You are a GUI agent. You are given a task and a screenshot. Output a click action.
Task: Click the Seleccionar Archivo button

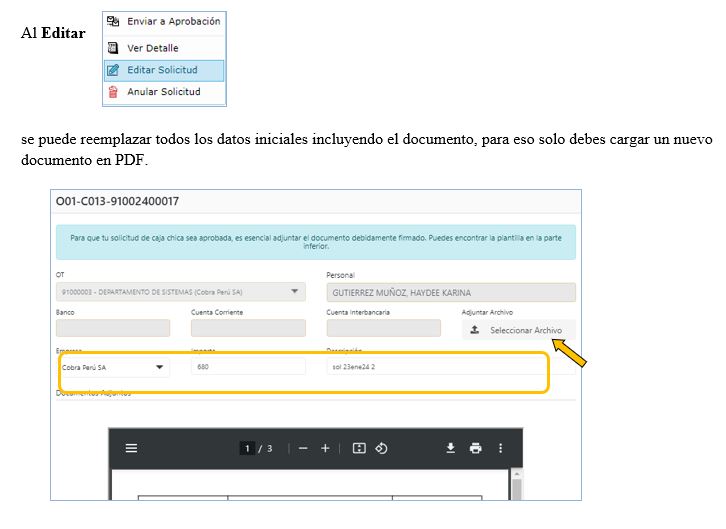pos(519,330)
